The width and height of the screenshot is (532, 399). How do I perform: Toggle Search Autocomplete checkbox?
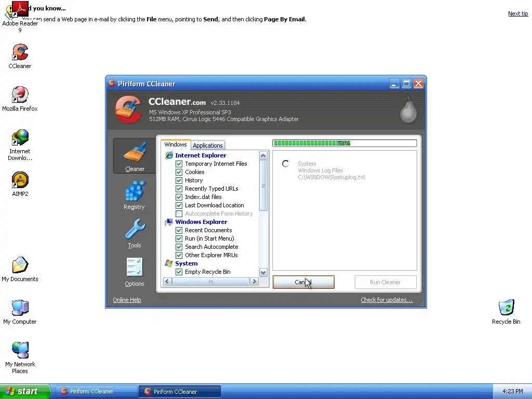(179, 247)
